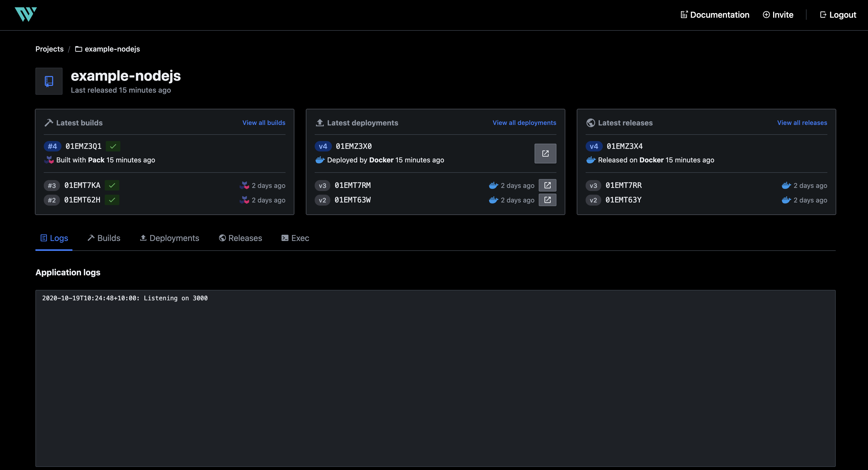Click inside the application logs output panel
This screenshot has width=868, height=470.
pos(435,378)
